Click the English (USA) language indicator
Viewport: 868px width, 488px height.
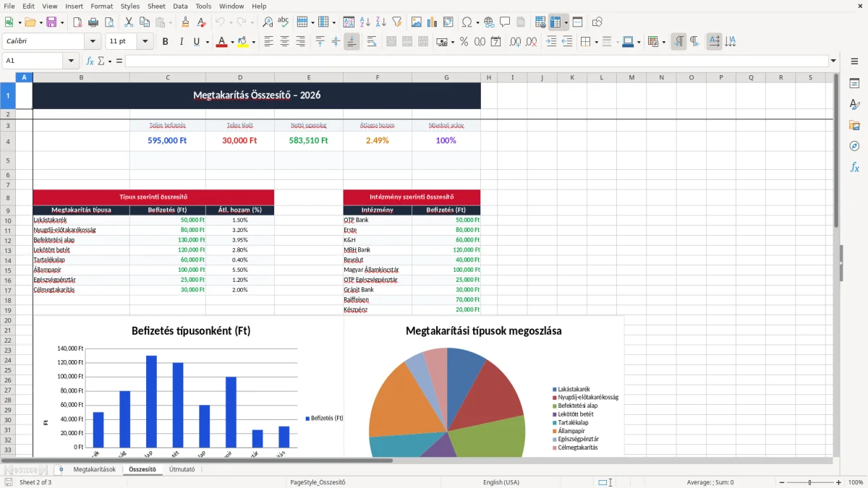(x=501, y=482)
